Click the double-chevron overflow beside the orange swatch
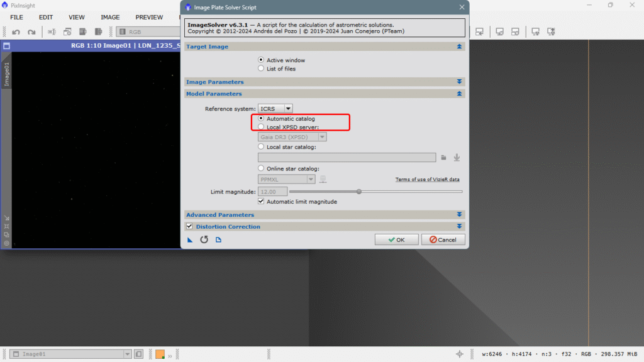This screenshot has height=362, width=644. coord(170,356)
